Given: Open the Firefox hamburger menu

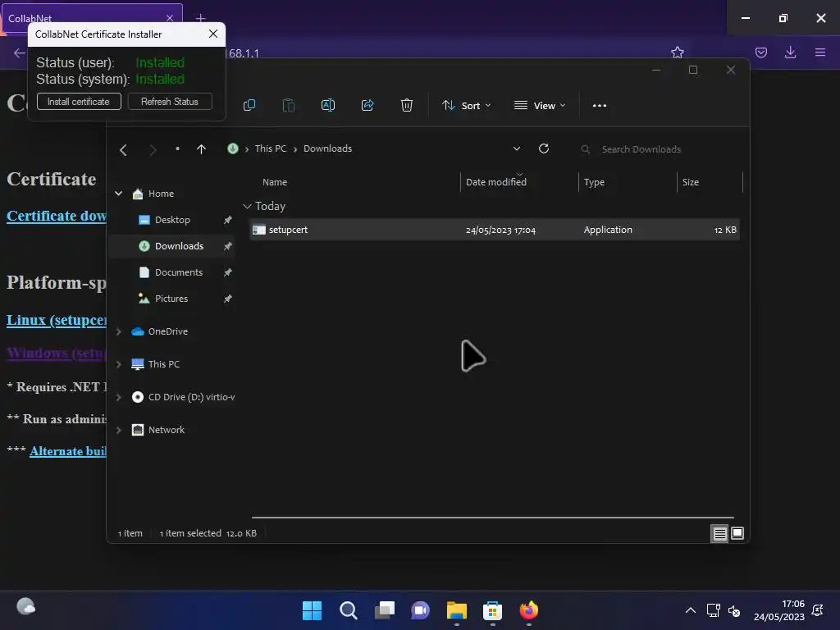Looking at the screenshot, I should pos(819,52).
